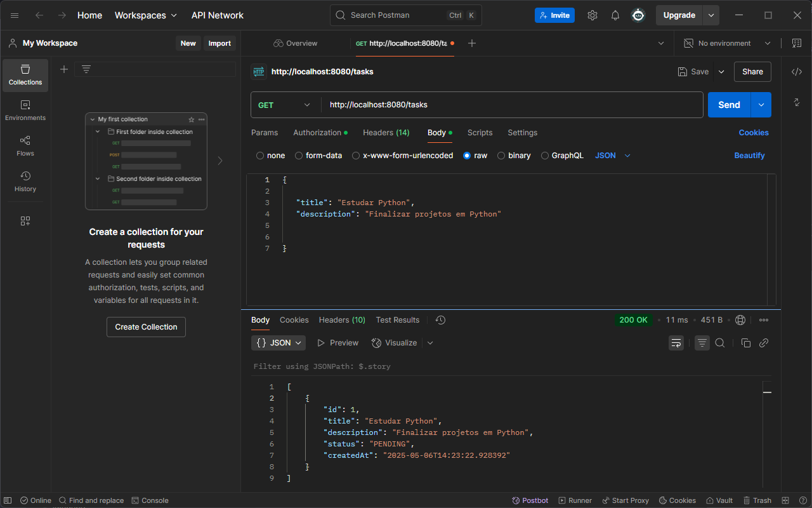This screenshot has height=508, width=812.
Task: Open the hamburger main menu
Action: tap(15, 15)
